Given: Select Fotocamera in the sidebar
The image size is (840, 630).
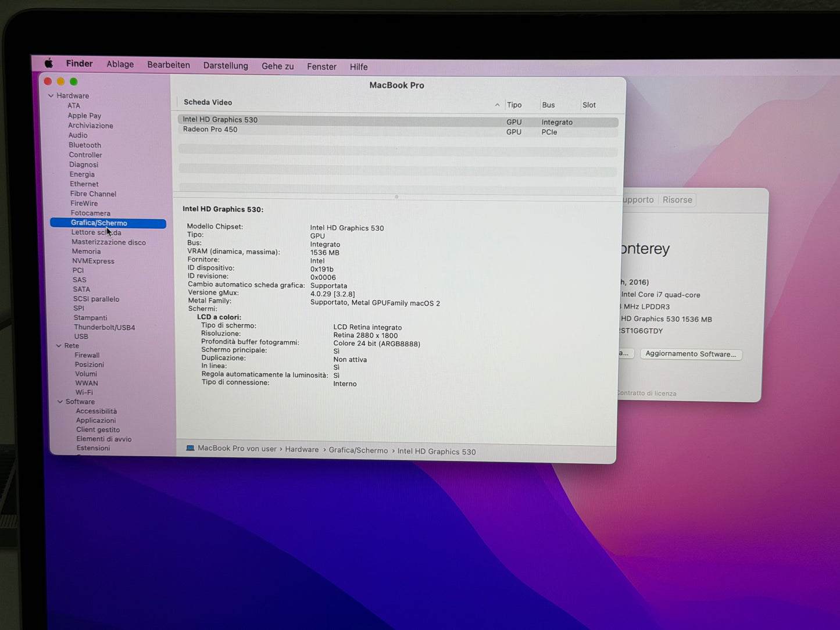Looking at the screenshot, I should coord(90,213).
